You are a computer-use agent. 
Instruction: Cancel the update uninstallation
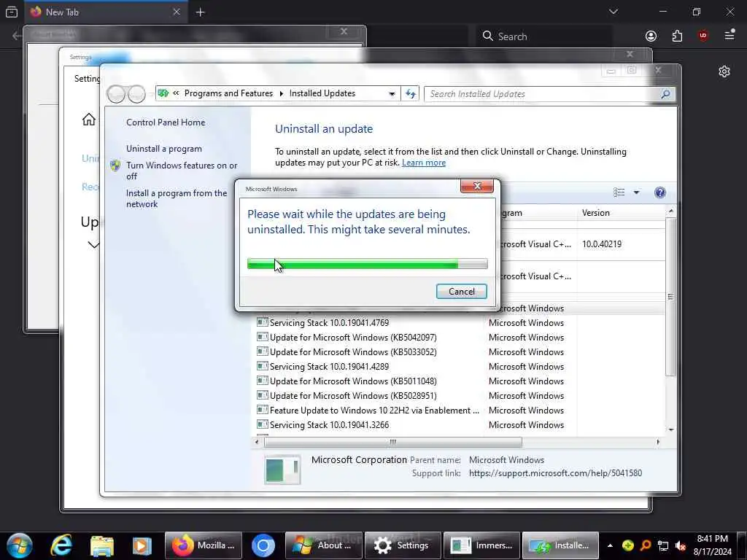click(461, 292)
